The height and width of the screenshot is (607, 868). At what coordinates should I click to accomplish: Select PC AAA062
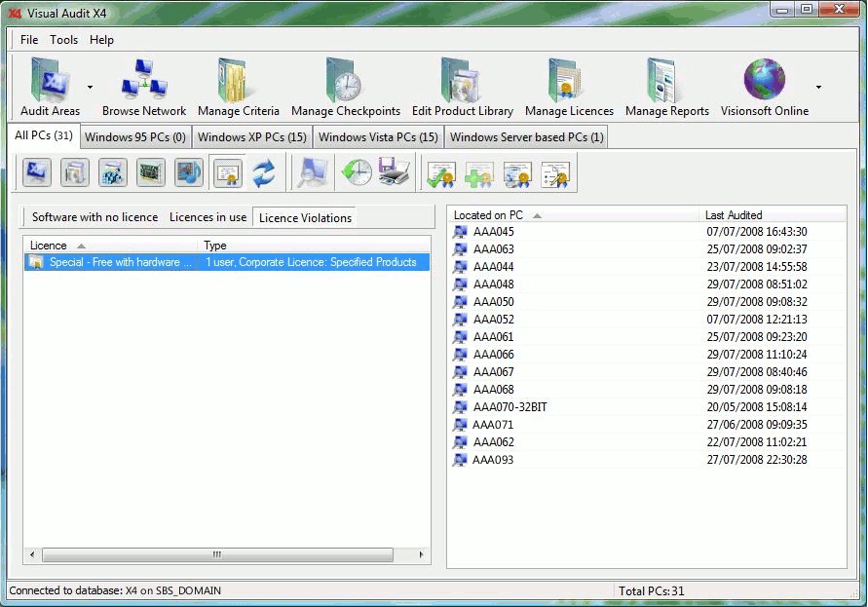pyautogui.click(x=493, y=442)
